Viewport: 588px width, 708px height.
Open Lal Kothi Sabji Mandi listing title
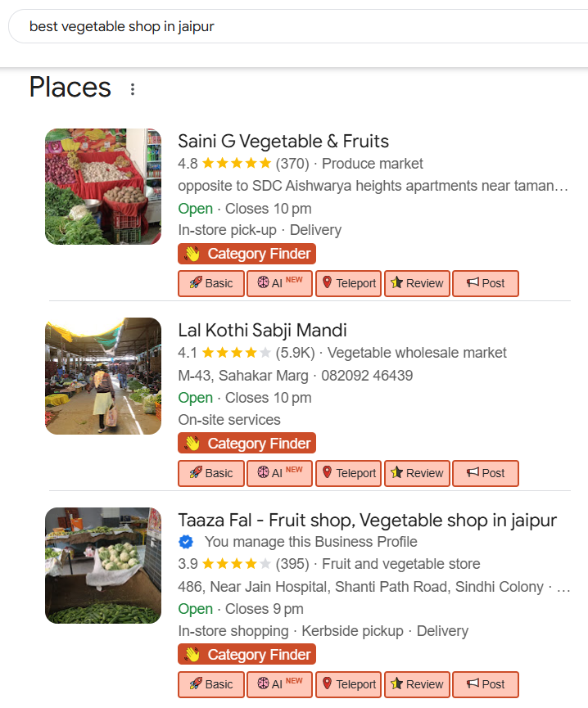tap(262, 331)
